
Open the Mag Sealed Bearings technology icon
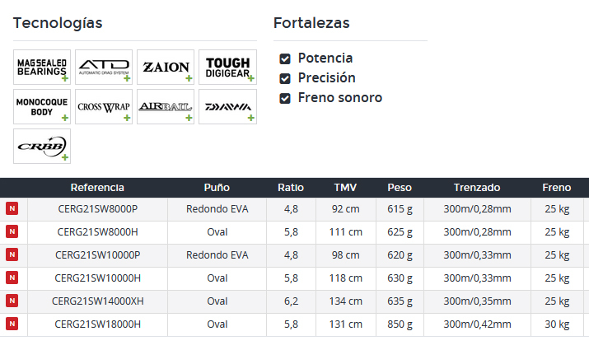tap(42, 68)
